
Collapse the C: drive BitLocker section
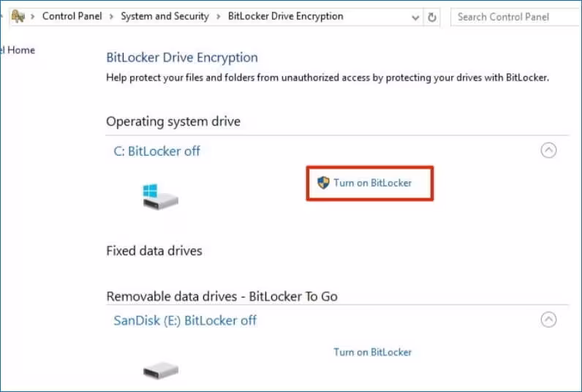coord(548,151)
